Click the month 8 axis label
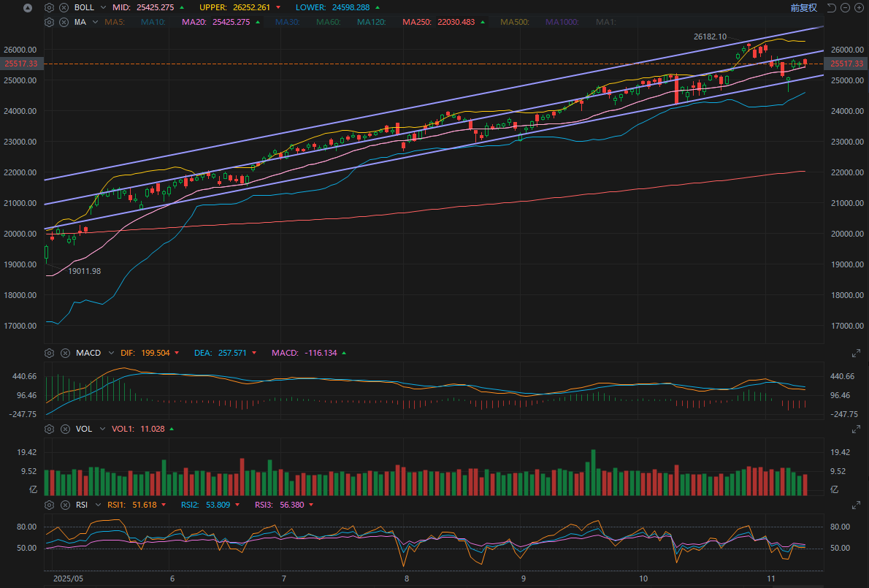 tap(406, 579)
